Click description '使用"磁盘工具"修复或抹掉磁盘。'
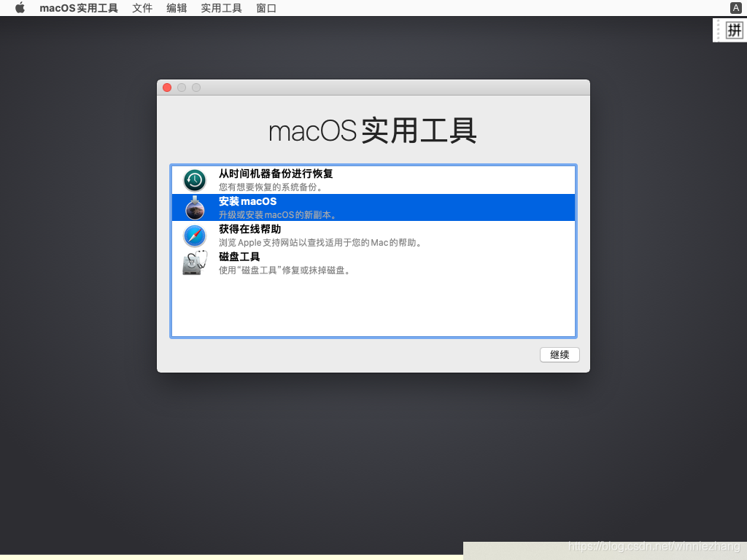Viewport: 747px width, 560px height. [285, 270]
